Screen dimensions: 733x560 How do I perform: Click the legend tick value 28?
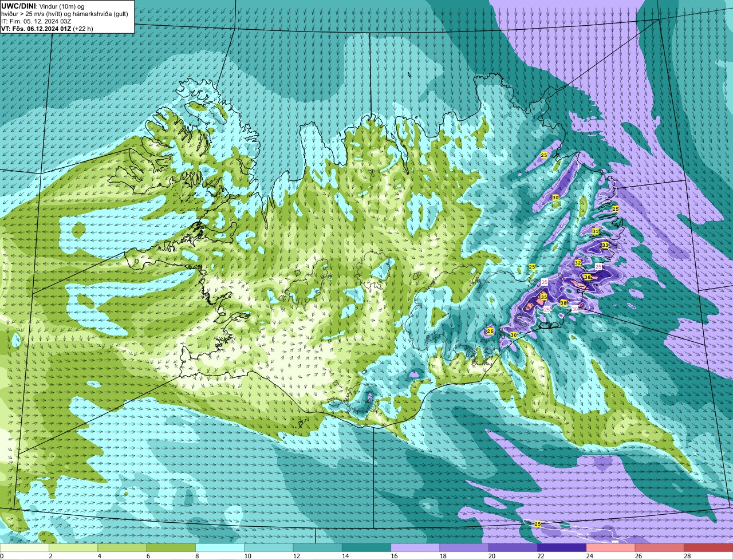pos(687,556)
